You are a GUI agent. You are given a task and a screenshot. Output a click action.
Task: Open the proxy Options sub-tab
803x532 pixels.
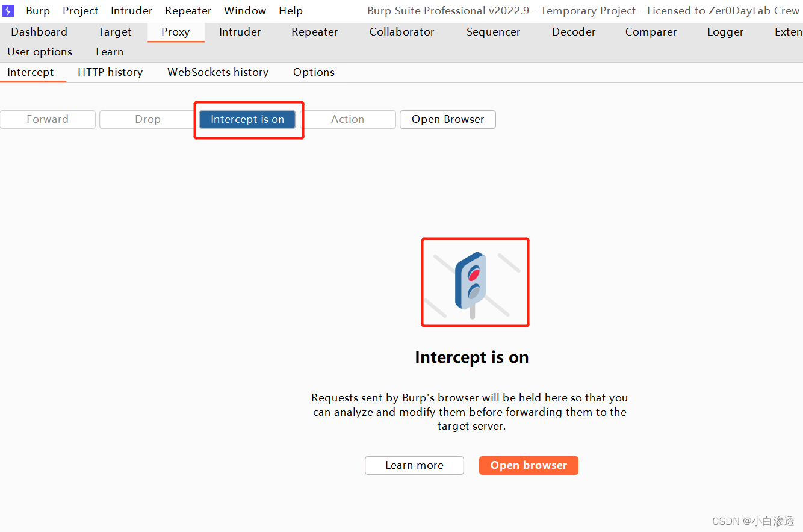(314, 72)
